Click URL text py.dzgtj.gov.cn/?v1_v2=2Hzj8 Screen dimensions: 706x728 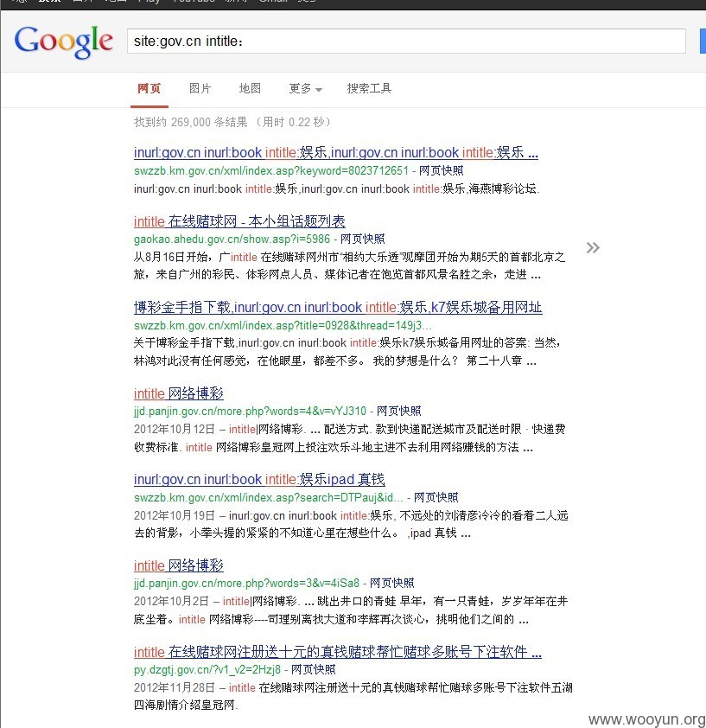[x=207, y=669]
